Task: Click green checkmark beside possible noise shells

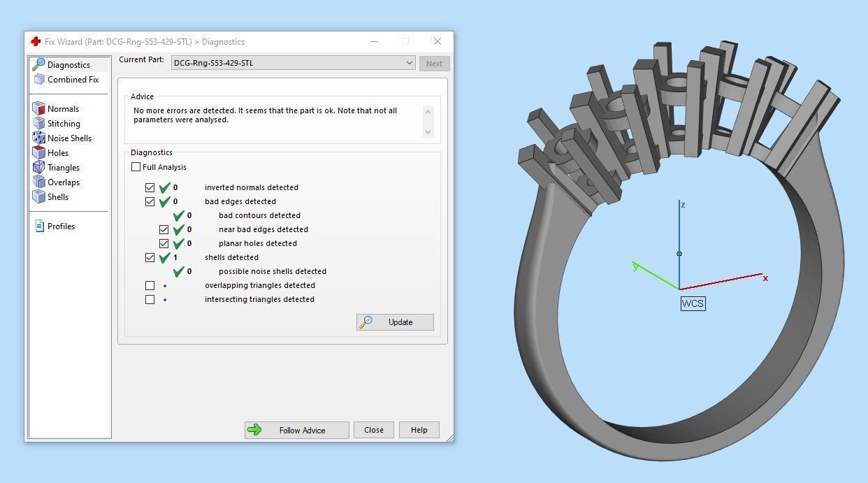Action: (x=179, y=271)
